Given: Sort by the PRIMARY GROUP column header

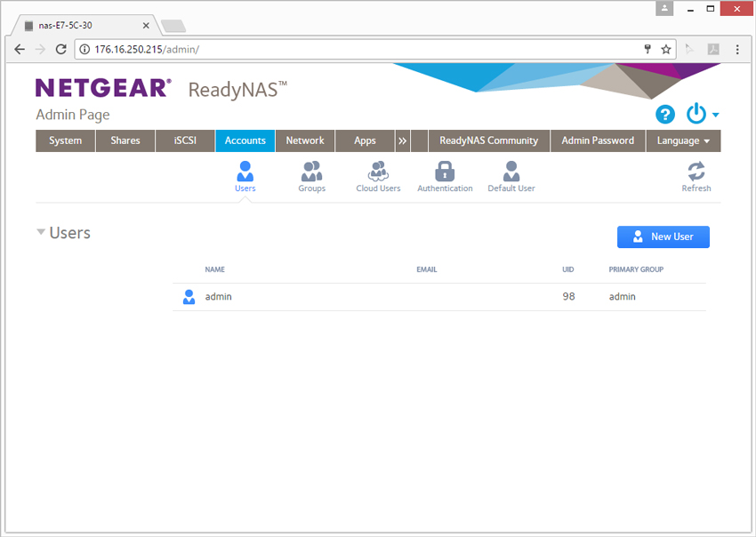Looking at the screenshot, I should (636, 269).
